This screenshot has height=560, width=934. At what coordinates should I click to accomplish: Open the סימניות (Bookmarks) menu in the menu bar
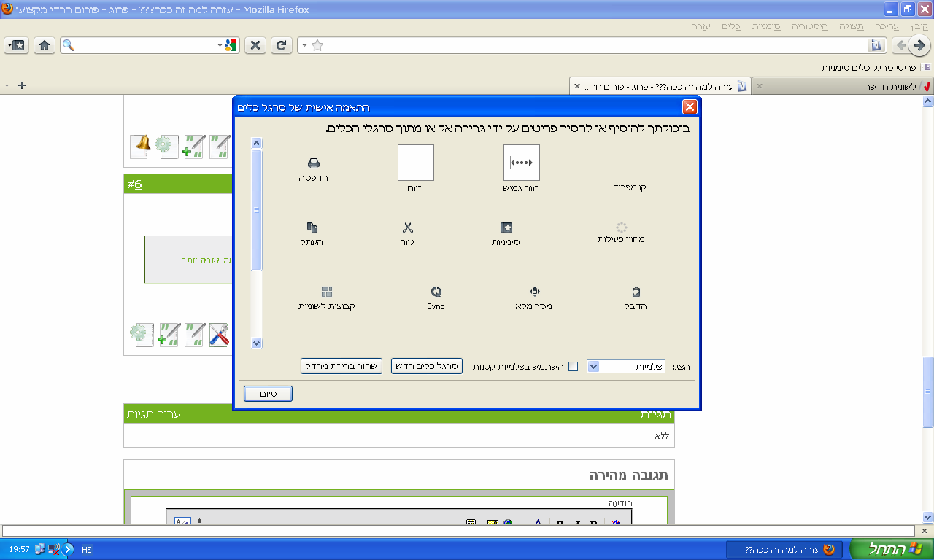pyautogui.click(x=767, y=26)
